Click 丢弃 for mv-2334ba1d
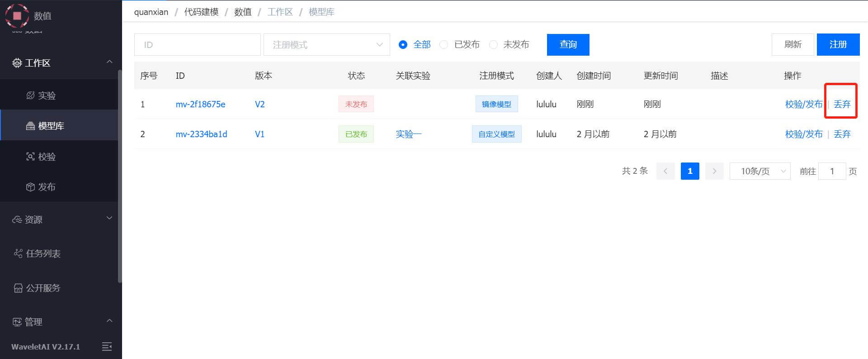868x359 pixels. coord(842,134)
